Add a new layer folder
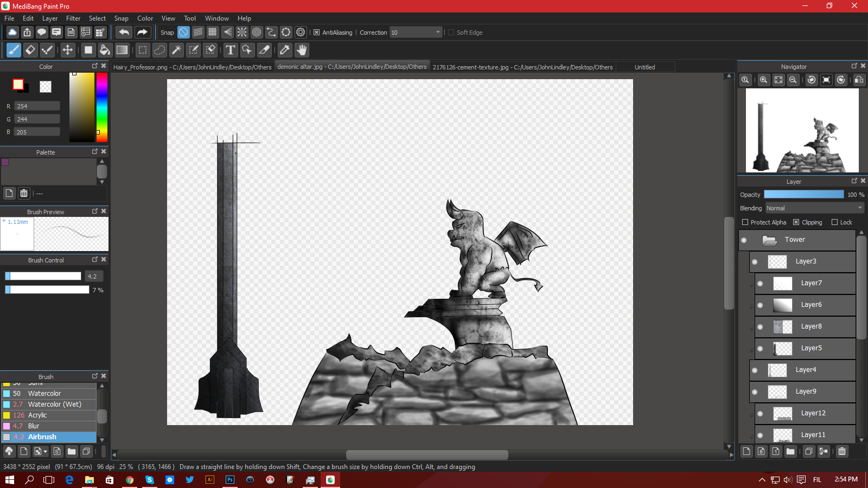 tap(790, 451)
